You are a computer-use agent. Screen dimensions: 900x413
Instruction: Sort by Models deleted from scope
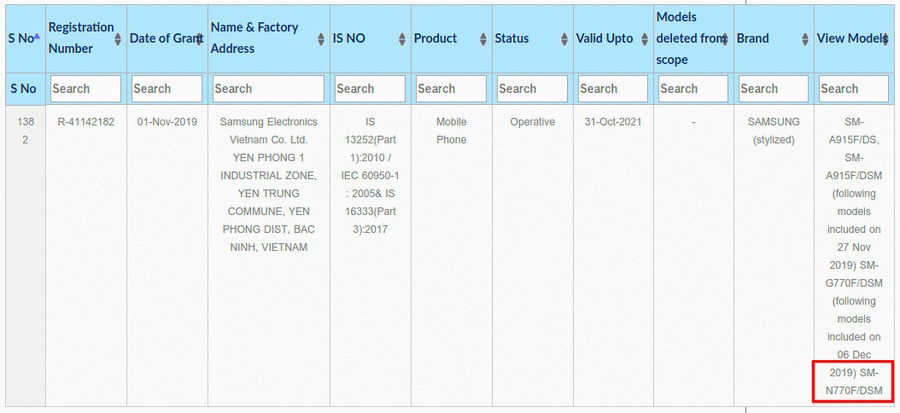pyautogui.click(x=726, y=38)
